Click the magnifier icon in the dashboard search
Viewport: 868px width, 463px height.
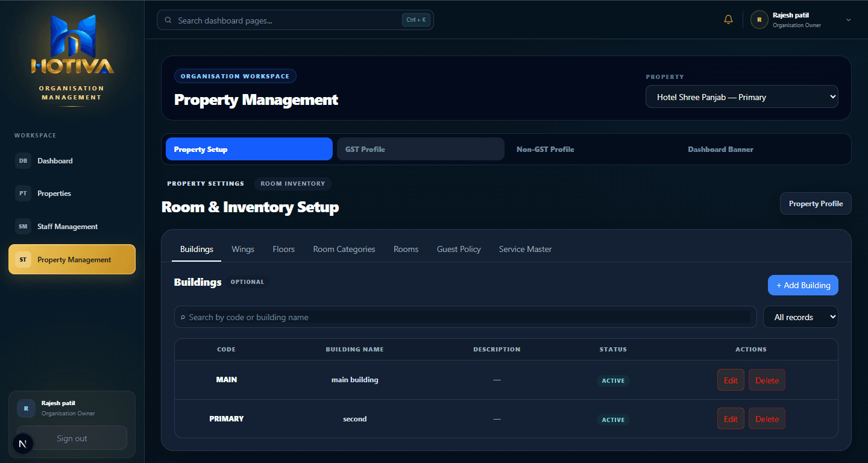[168, 20]
